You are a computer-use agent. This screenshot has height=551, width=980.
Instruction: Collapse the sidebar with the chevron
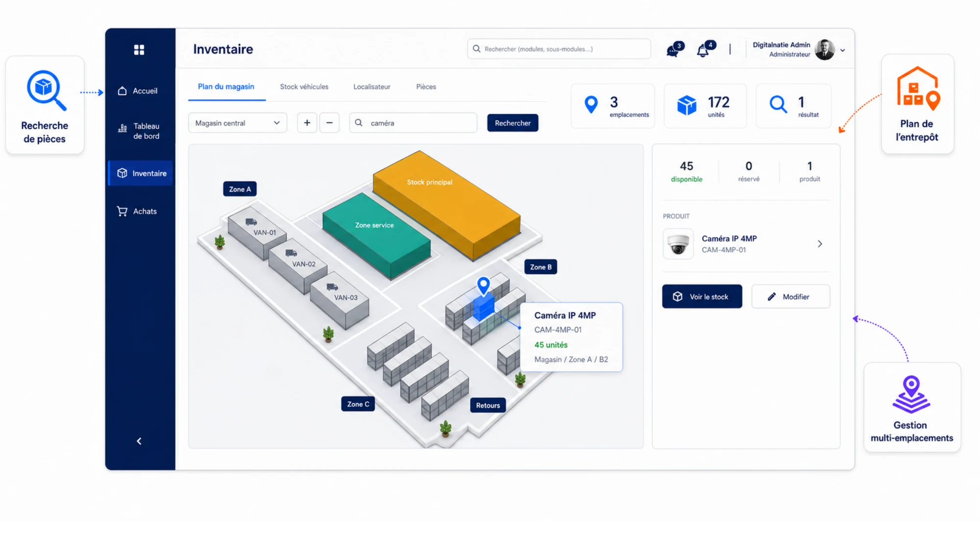click(x=139, y=441)
